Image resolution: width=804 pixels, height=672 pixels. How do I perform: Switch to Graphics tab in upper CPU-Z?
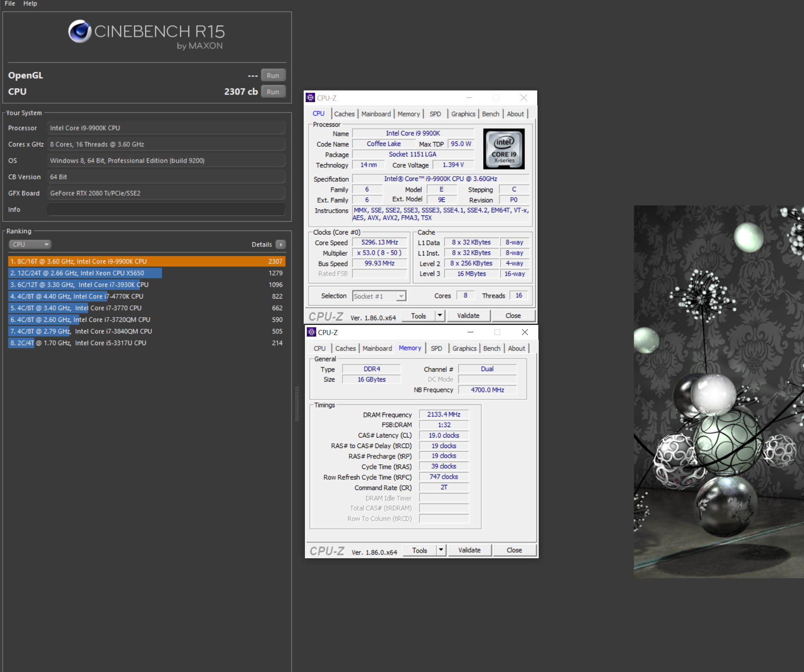pyautogui.click(x=463, y=114)
